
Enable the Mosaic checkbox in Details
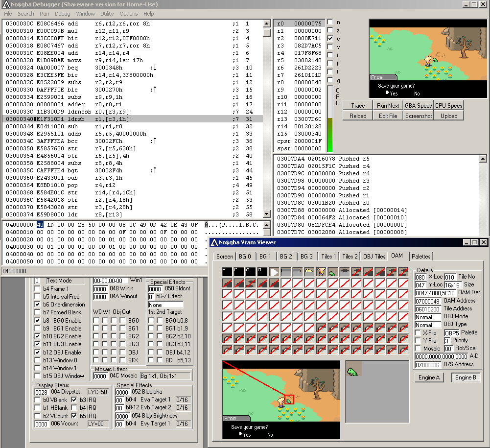pyautogui.click(x=418, y=348)
